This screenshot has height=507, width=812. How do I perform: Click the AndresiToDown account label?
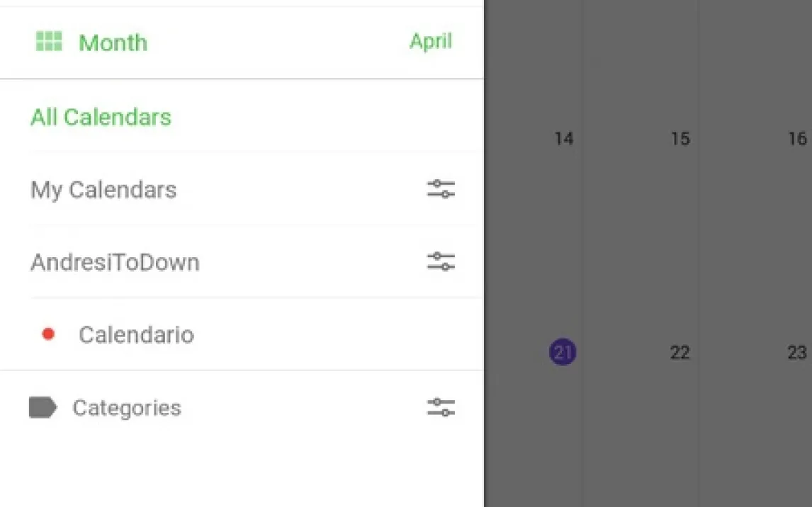click(115, 263)
